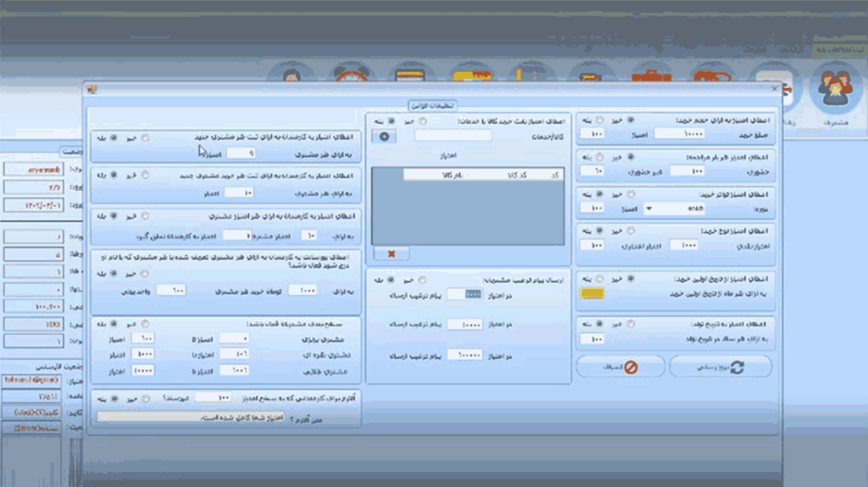Select 'بله' radio for purchase volume points

click(x=600, y=120)
